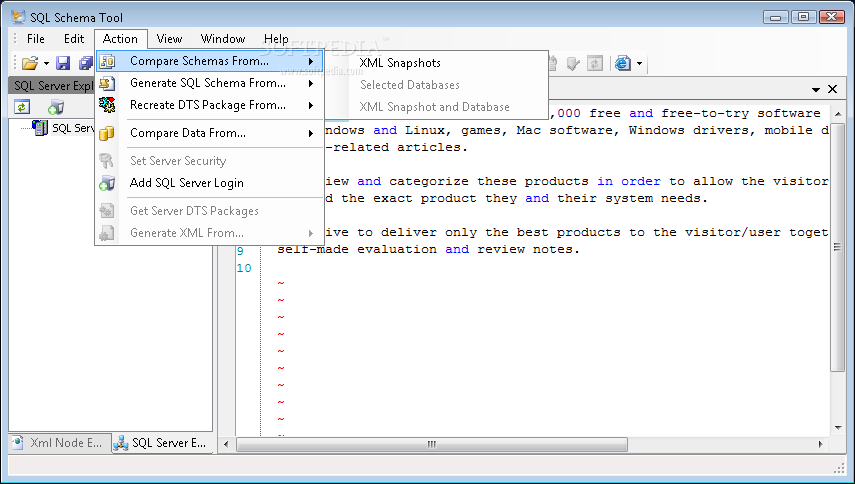Click the add server icon in explorer panel

pyautogui.click(x=56, y=107)
